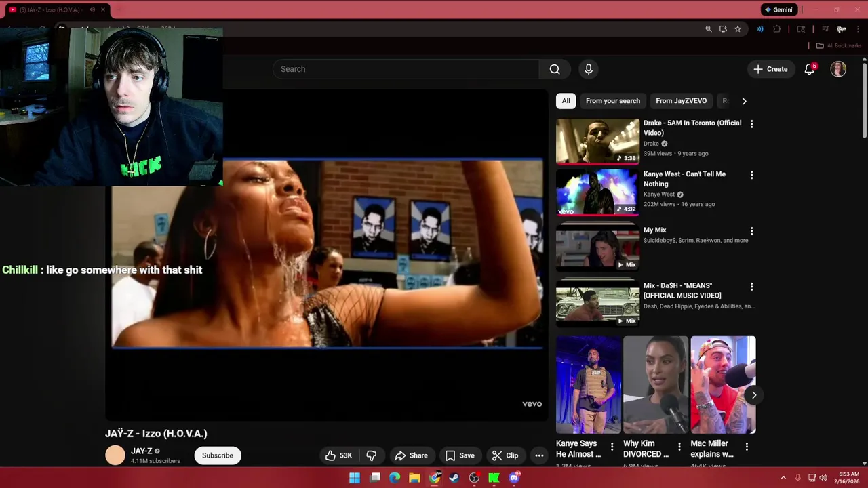This screenshot has width=868, height=488.
Task: Open Chrome extensions puzzle icon
Action: pos(777,29)
